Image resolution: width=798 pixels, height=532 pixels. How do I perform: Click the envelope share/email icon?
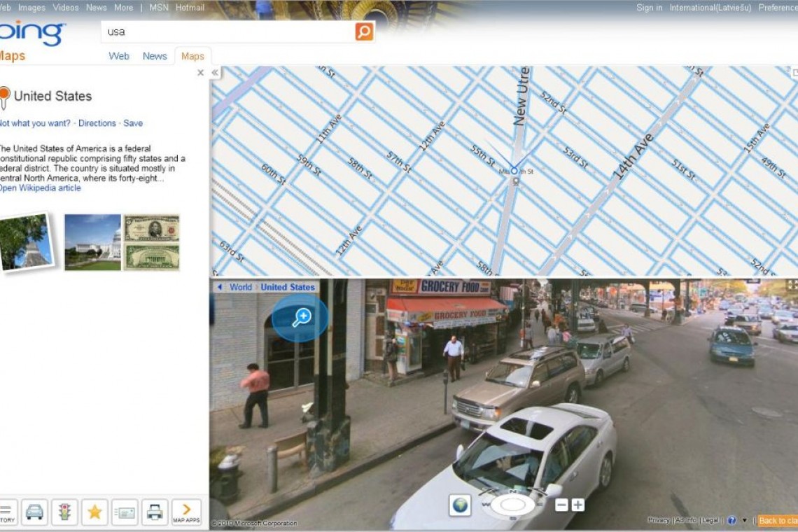(x=125, y=512)
